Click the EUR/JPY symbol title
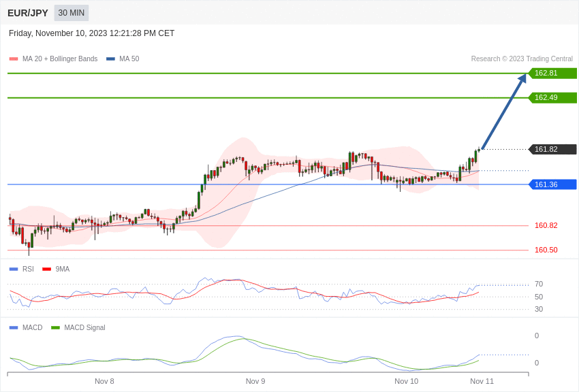Image resolution: width=579 pixels, height=392 pixels. point(28,13)
